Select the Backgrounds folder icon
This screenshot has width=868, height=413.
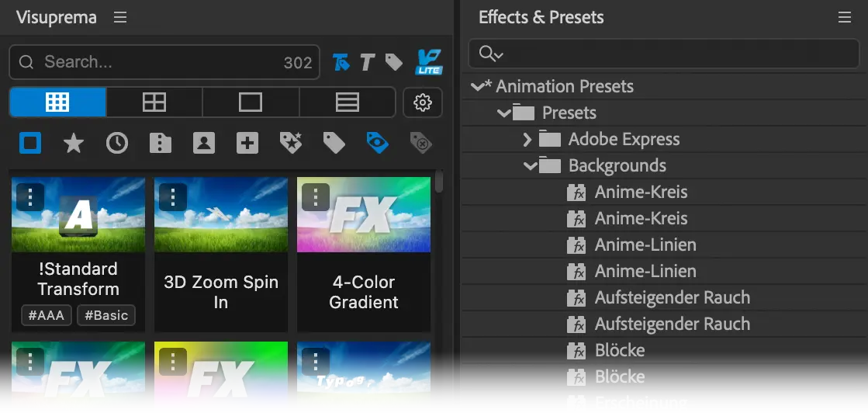pos(550,165)
